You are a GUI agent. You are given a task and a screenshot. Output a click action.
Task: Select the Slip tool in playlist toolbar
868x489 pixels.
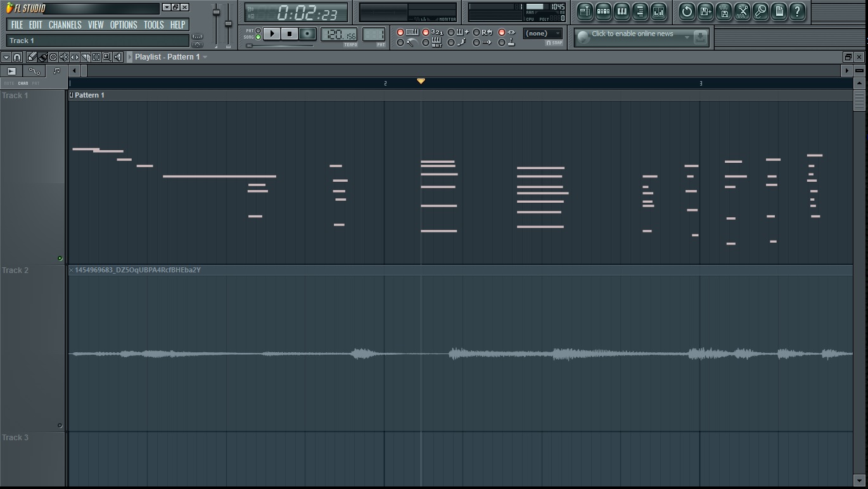(75, 57)
